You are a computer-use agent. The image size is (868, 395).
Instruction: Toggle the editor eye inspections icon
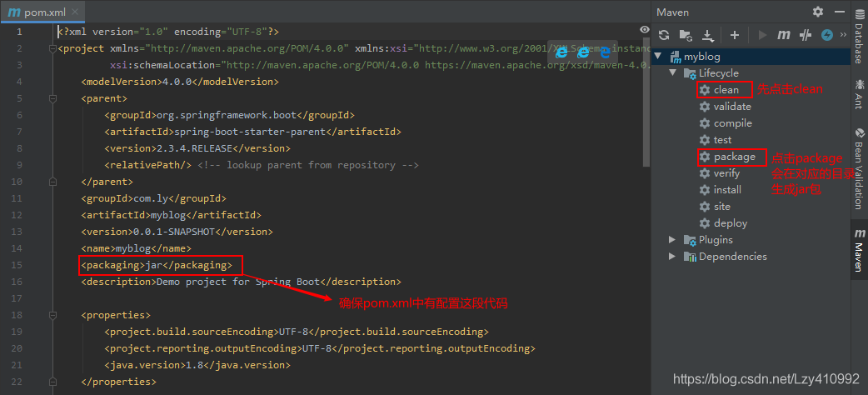[645, 29]
